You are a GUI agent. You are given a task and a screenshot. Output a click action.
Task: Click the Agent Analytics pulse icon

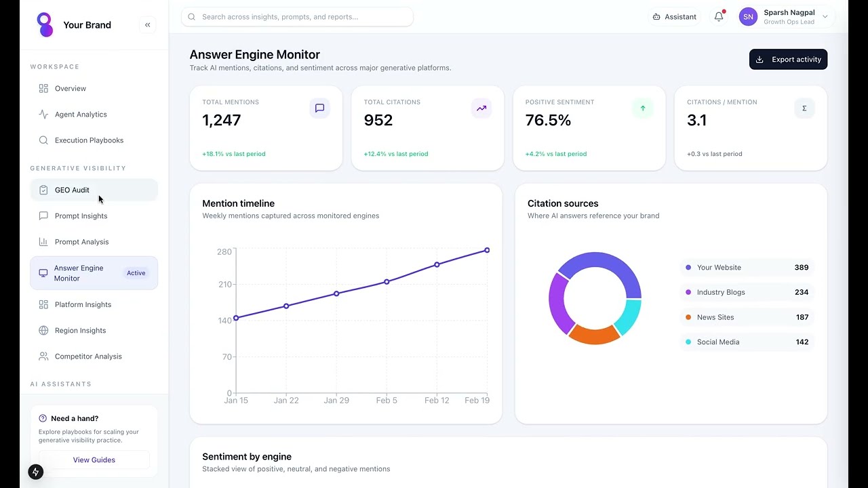(x=43, y=115)
